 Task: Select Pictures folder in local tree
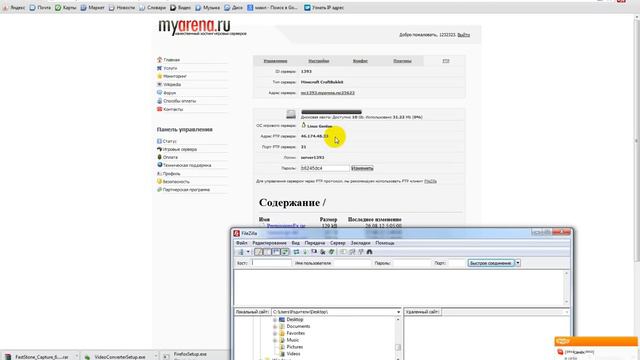(x=294, y=347)
